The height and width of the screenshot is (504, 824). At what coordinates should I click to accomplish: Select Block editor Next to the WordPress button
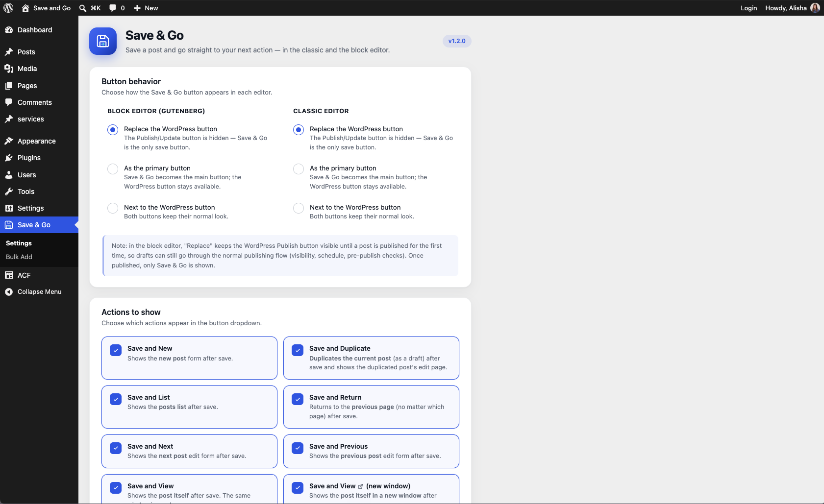point(113,208)
